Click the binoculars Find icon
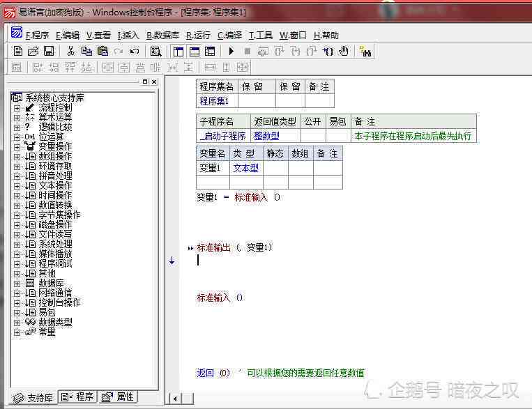This screenshot has width=532, height=409. [365, 51]
